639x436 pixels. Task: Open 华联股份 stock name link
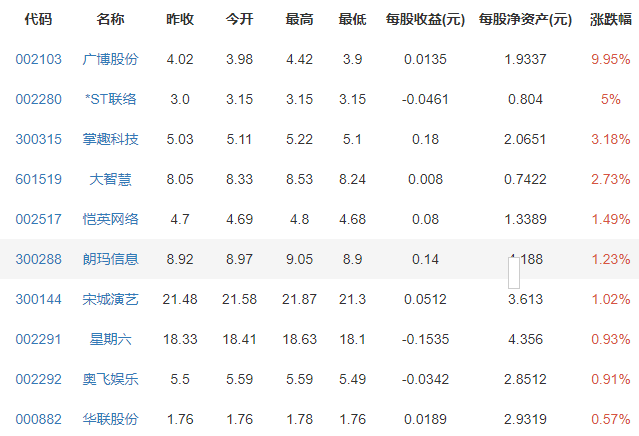(110, 419)
